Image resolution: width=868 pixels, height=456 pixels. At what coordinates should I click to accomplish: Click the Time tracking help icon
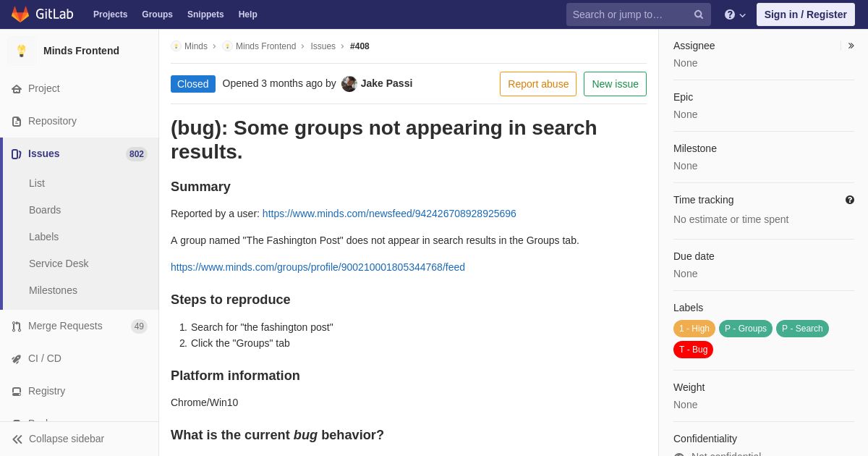click(850, 200)
